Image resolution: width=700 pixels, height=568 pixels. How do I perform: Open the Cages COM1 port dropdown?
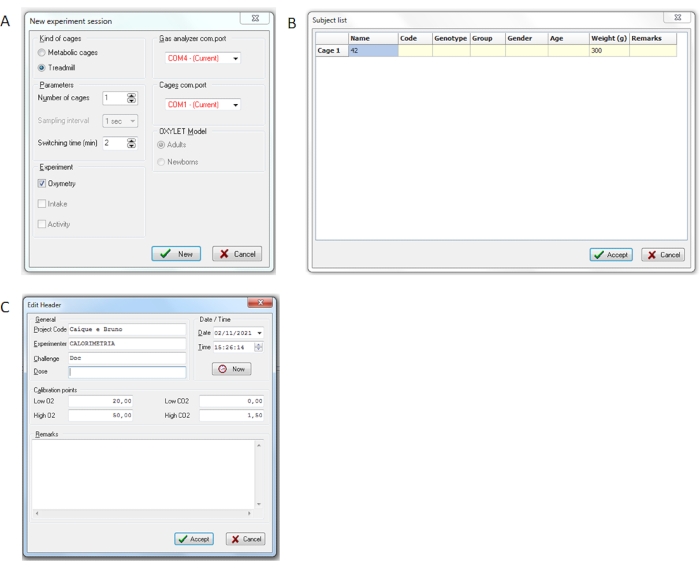(235, 104)
